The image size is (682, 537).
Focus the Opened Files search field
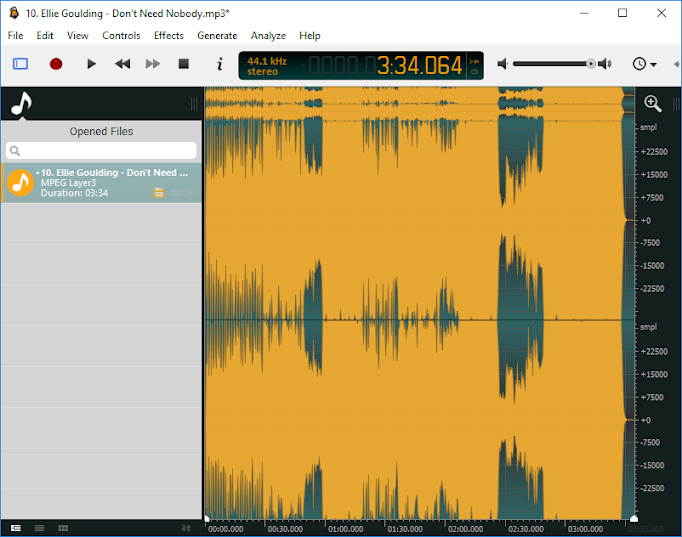[101, 150]
